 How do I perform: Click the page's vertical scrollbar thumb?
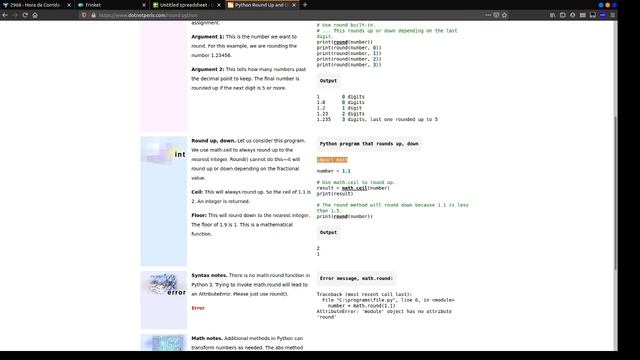(616, 193)
